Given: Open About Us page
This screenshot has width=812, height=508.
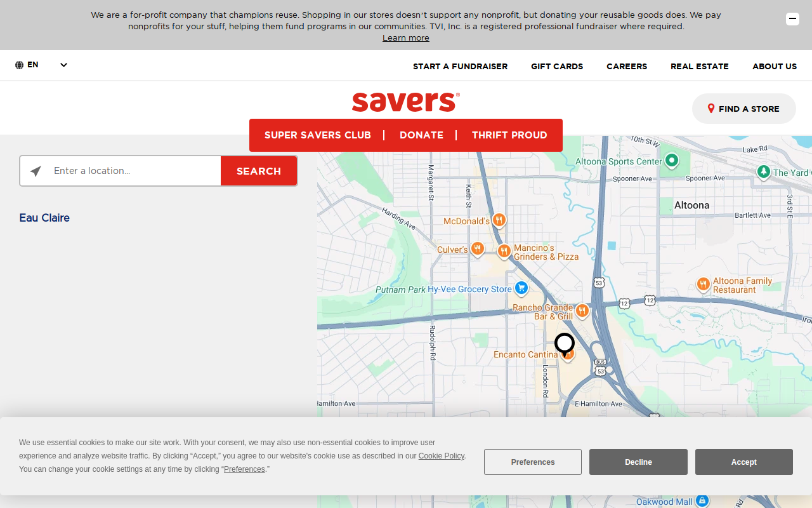Looking at the screenshot, I should 775,66.
